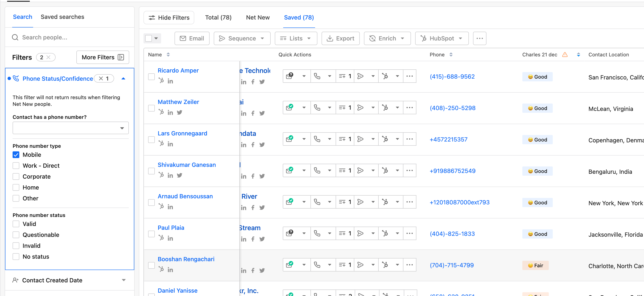Click the warning icon beside Charles 21 dec
Screen dimensions: 644x296
click(x=565, y=55)
